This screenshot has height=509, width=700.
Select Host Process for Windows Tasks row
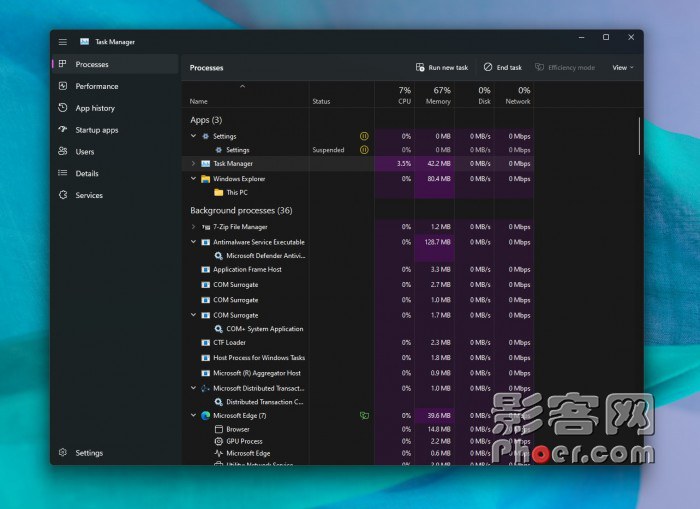click(x=358, y=358)
